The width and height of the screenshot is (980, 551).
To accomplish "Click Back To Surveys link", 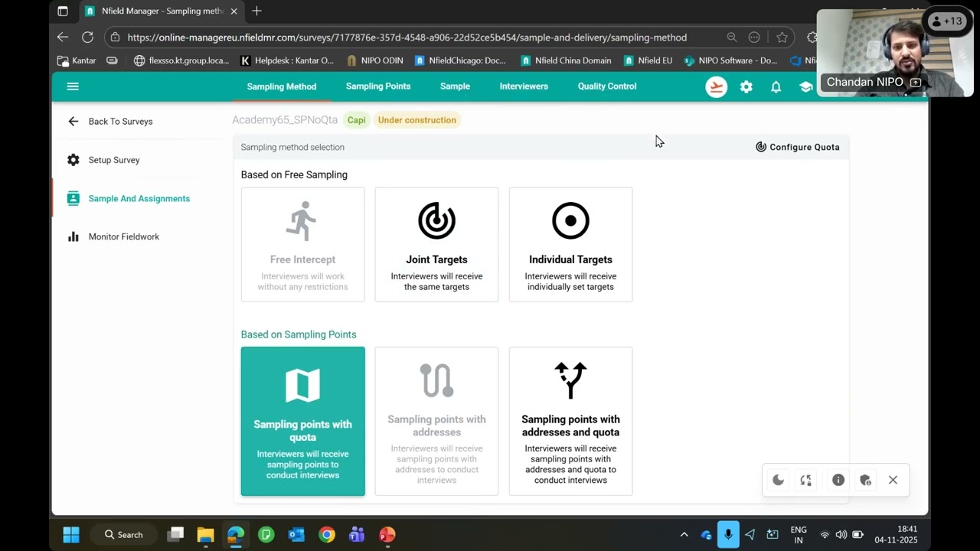I will 120,121.
